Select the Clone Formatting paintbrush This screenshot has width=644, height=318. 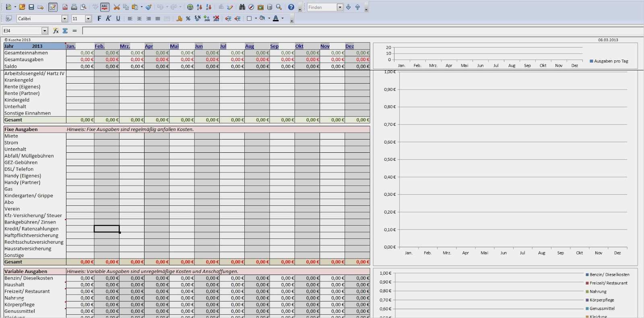(x=149, y=7)
